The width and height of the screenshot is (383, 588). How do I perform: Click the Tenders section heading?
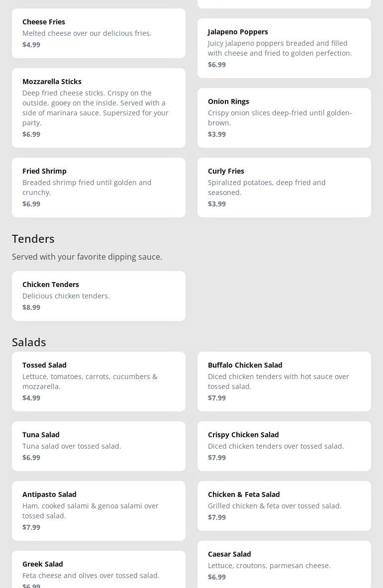(33, 239)
